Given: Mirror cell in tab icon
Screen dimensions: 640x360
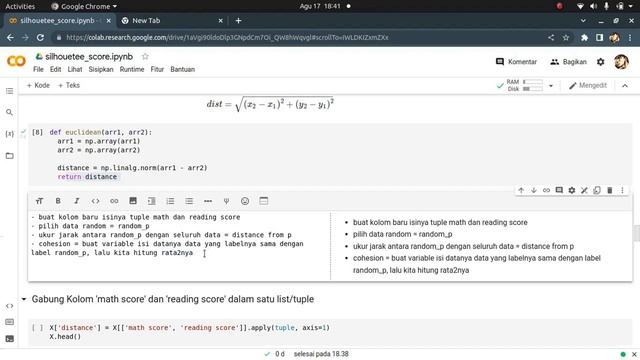Looking at the screenshot, I should [x=597, y=190].
